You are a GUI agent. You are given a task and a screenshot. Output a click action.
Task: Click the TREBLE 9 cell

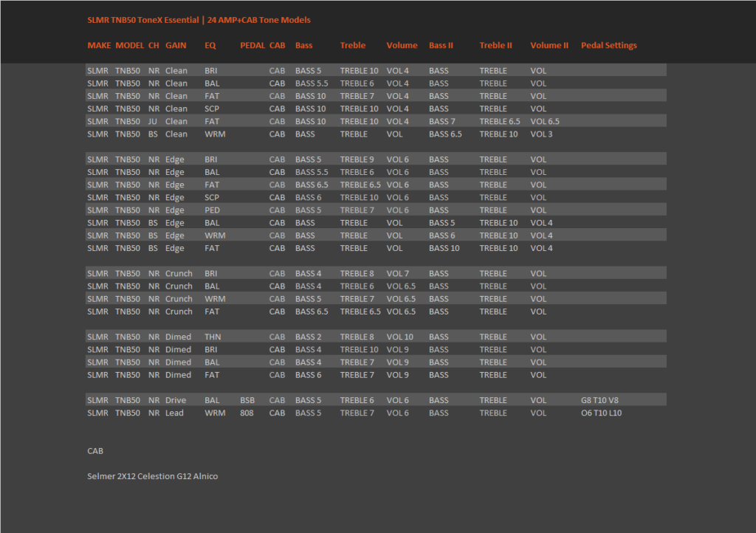[357, 159]
